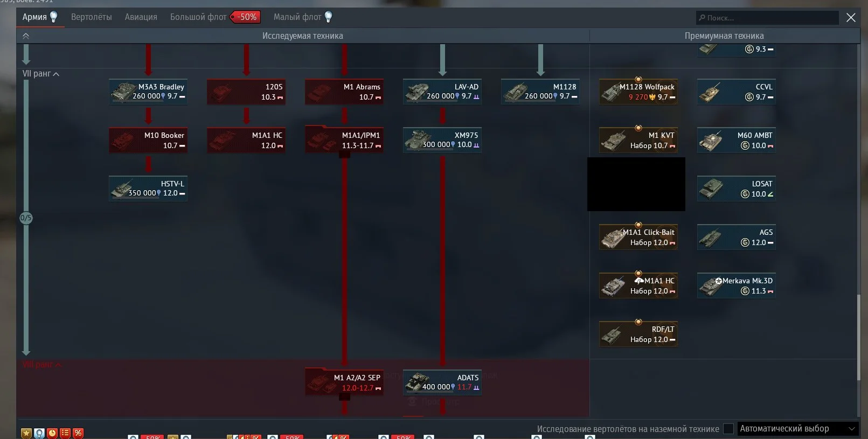Open the Авиация tab

pos(141,17)
